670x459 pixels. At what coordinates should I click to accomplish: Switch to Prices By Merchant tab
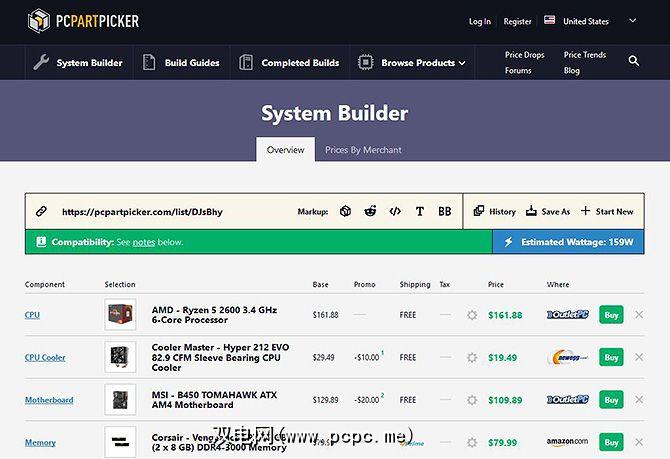point(363,150)
